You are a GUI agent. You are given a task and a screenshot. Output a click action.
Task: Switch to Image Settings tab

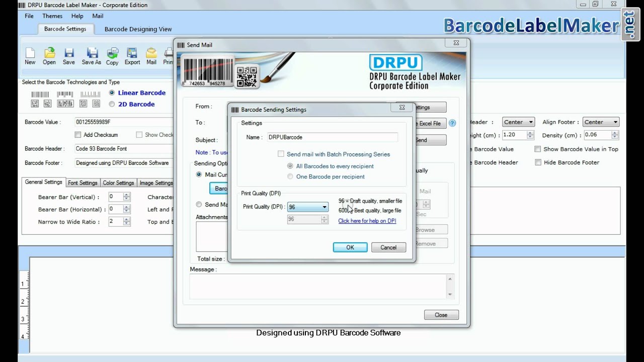[156, 183]
